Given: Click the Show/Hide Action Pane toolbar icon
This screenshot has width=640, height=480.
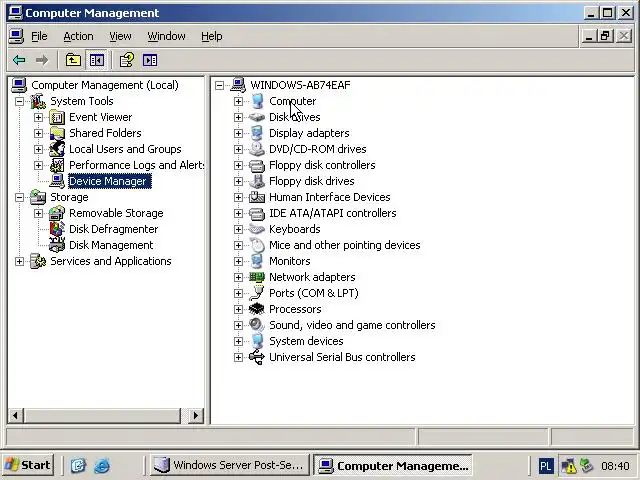Looking at the screenshot, I should tap(150, 60).
